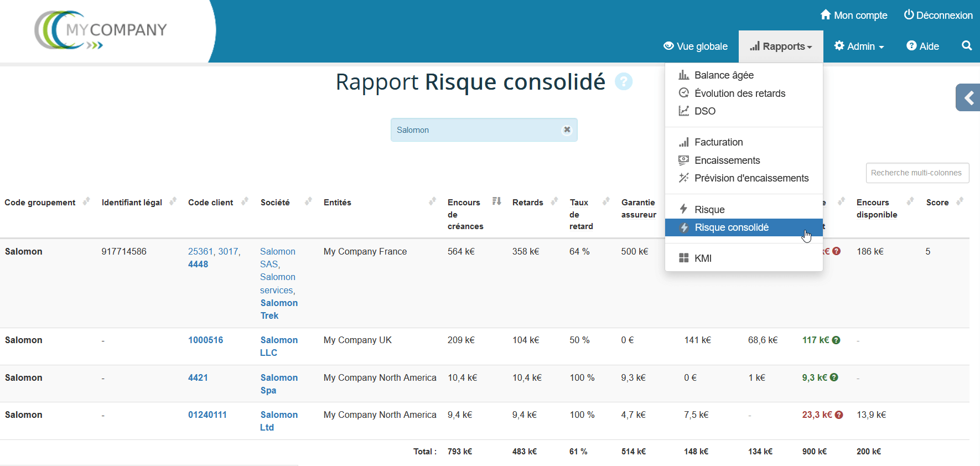Expand the side panel with chevron arrow
This screenshot has height=466, width=980.
968,98
